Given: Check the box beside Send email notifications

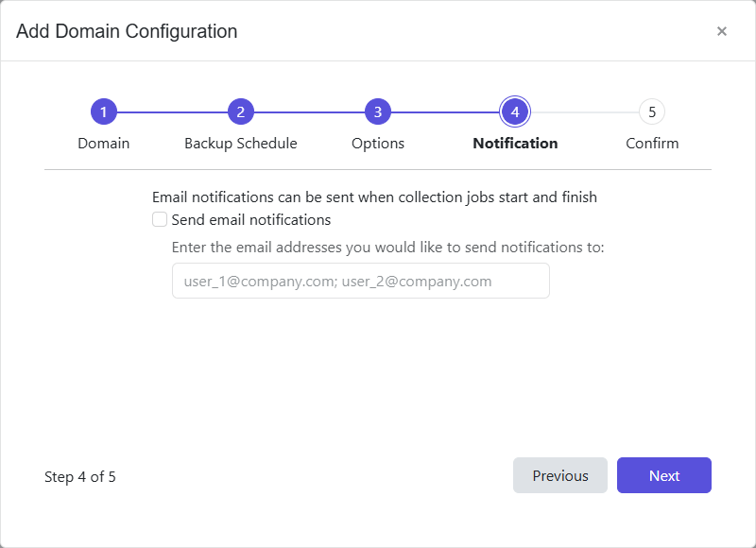Looking at the screenshot, I should 160,219.
